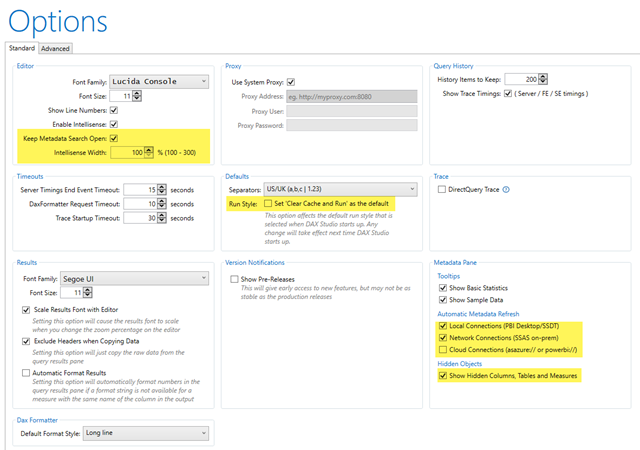This screenshot has width=640, height=450.
Task: Click Trace Startup Timeout stepper
Action: 162,218
